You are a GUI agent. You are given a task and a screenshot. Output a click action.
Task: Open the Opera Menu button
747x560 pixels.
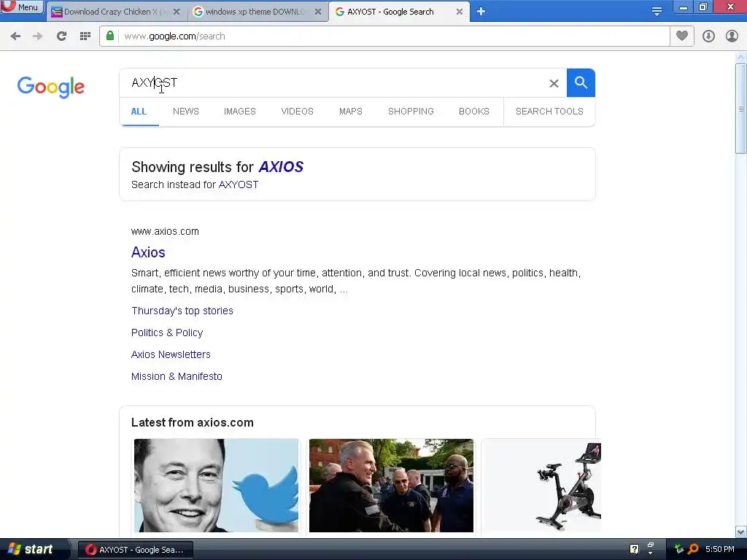(22, 7)
